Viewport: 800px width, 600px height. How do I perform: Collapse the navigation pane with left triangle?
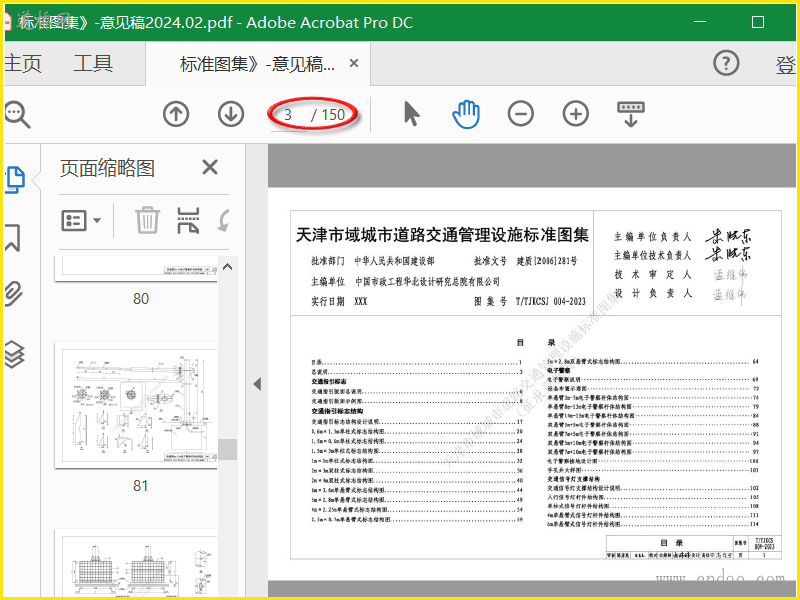pos(257,384)
